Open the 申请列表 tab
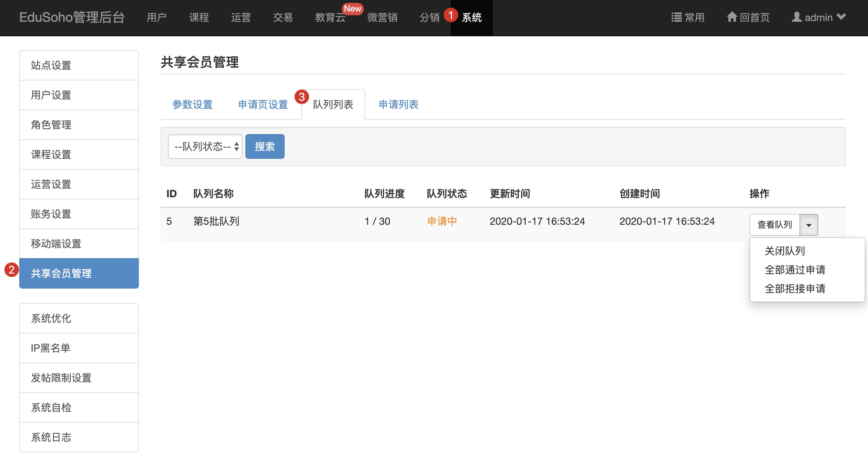The height and width of the screenshot is (459, 868). (398, 105)
